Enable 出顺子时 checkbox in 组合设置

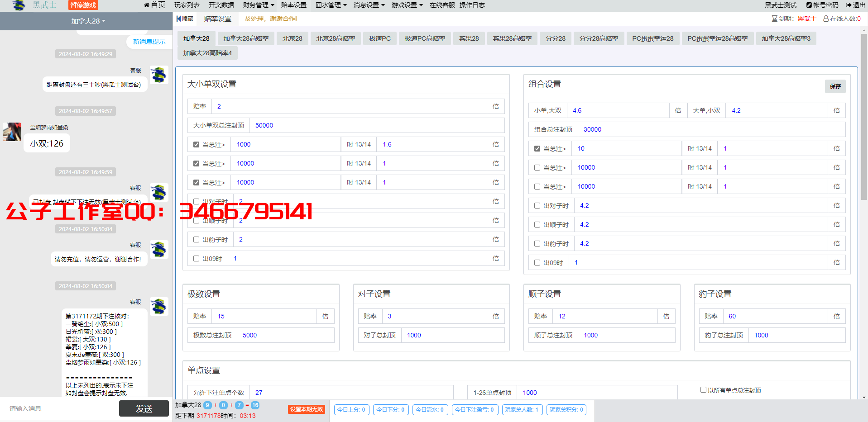pyautogui.click(x=537, y=225)
